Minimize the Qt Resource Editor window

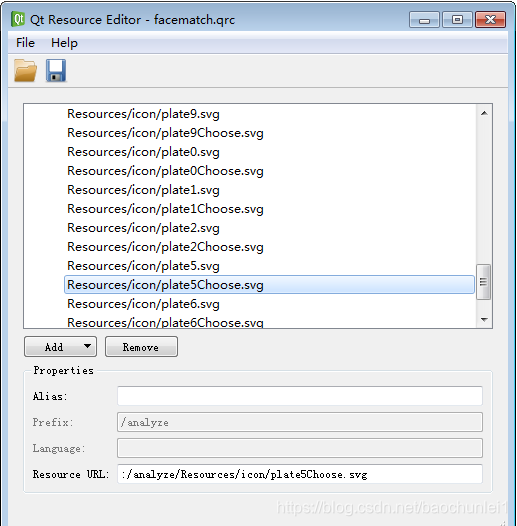pos(424,20)
